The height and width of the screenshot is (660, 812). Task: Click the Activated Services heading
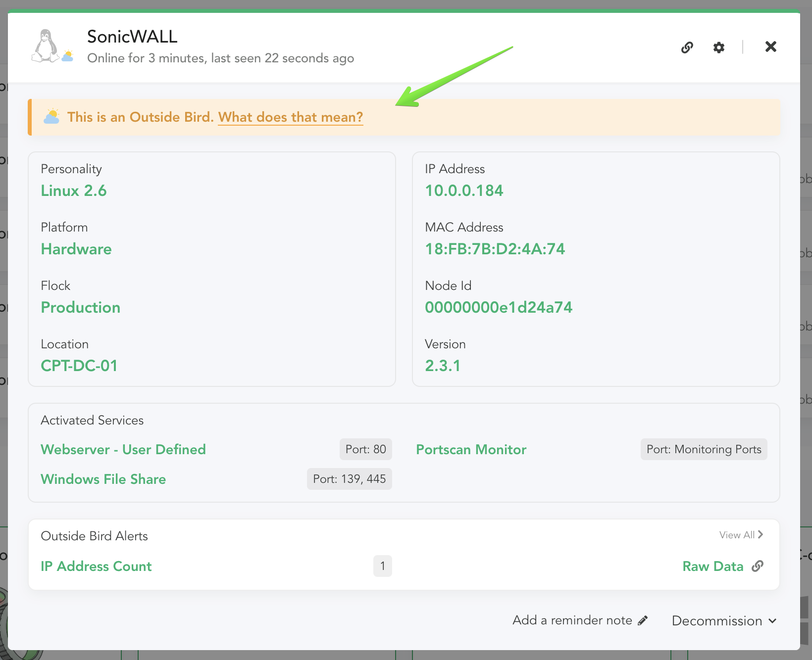click(x=92, y=420)
